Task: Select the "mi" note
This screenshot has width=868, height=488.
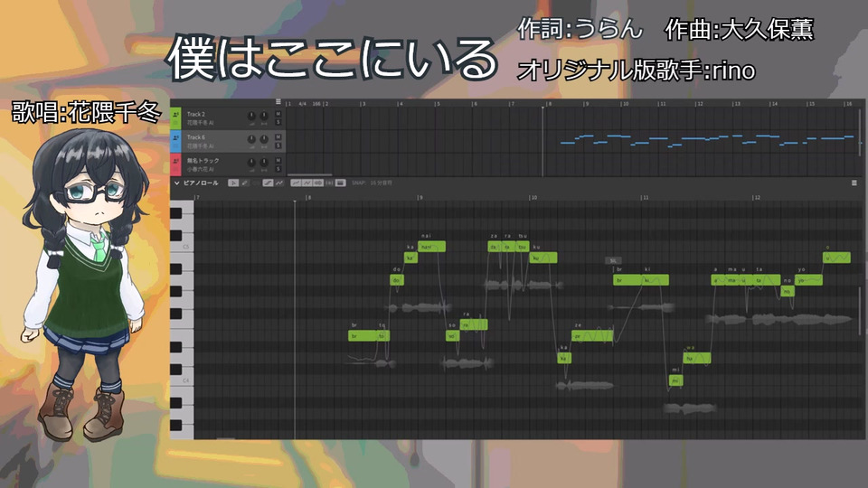Action: point(676,380)
